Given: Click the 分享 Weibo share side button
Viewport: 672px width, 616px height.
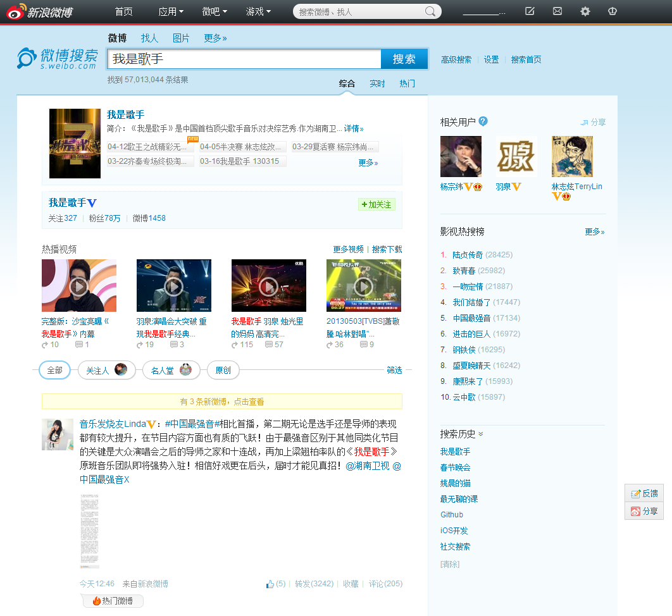Looking at the screenshot, I should pos(644,511).
